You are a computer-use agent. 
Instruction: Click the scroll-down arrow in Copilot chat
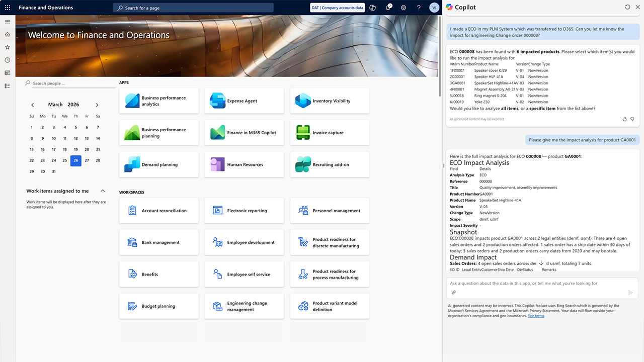pyautogui.click(x=541, y=262)
